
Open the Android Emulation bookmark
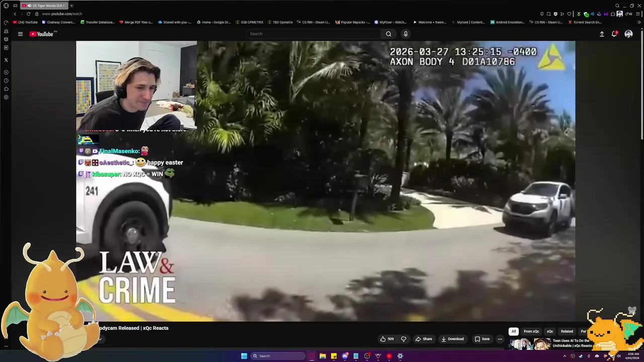pos(507,22)
